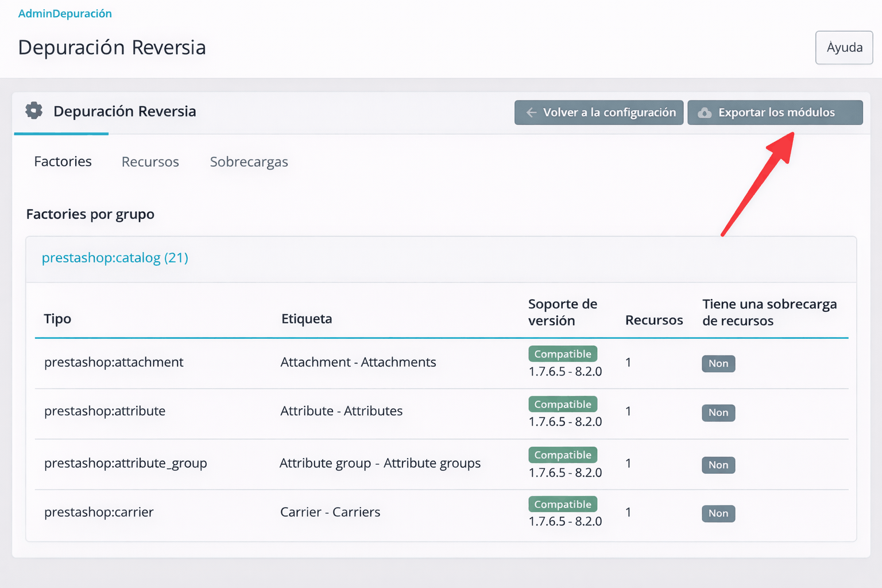Select the Sobrecargas tab
Screen dimensions: 882x588
(249, 162)
